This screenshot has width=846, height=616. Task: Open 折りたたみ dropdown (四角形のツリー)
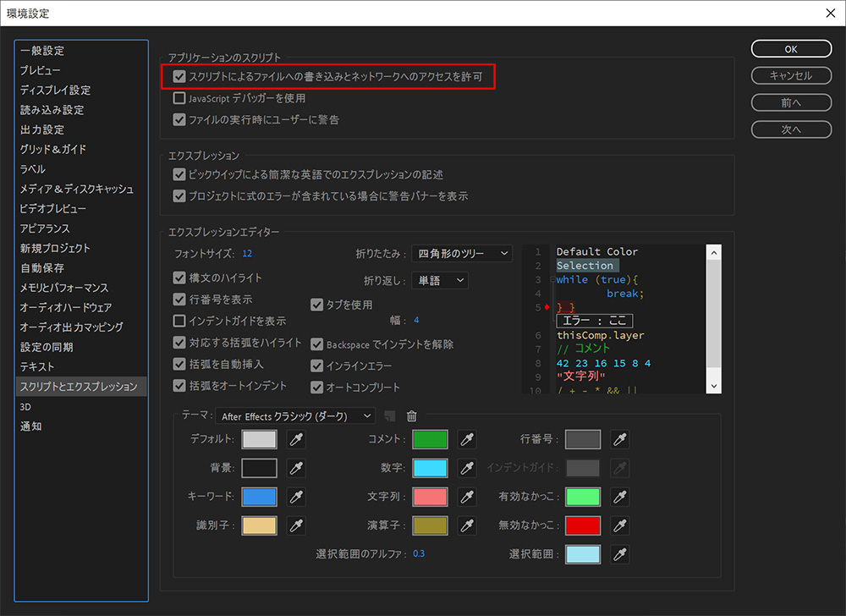point(461,253)
